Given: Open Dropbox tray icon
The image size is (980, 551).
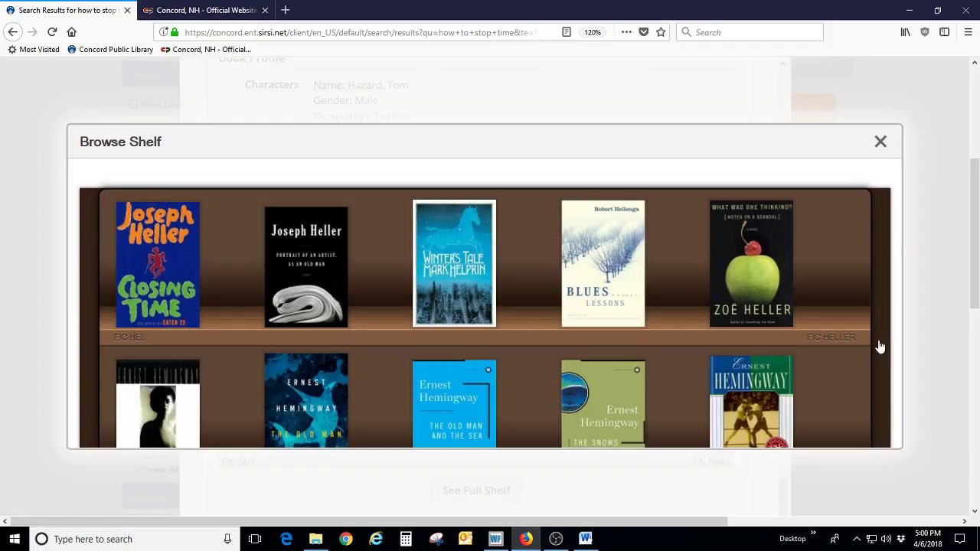Looking at the screenshot, I should tap(900, 539).
